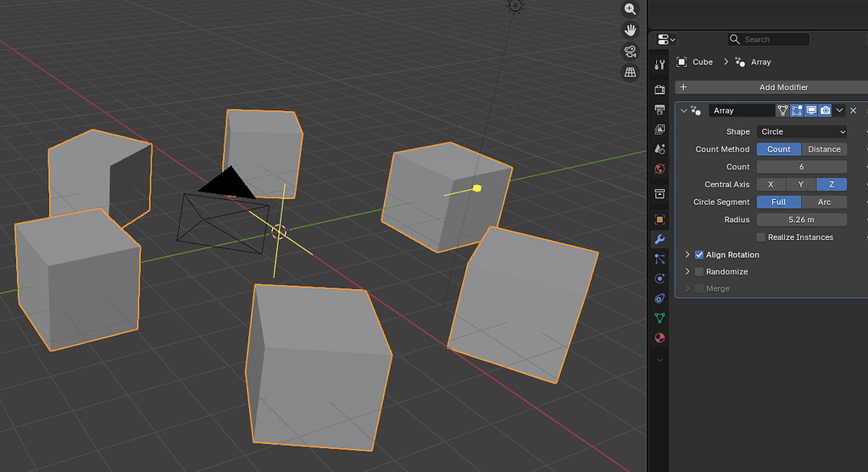Toggle the modifier render camera visibility

tap(826, 111)
